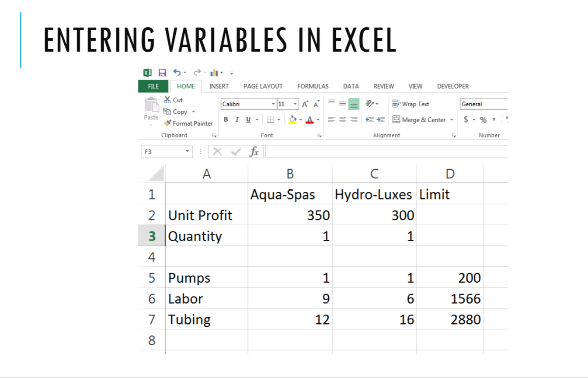Image resolution: width=588 pixels, height=378 pixels.
Task: Choose a font color with the red swatch
Action: pyautogui.click(x=310, y=119)
